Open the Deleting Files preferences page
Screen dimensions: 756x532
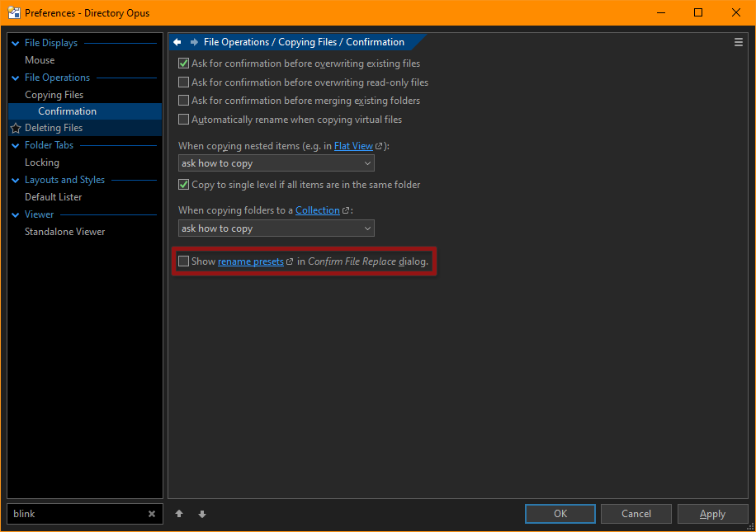click(x=54, y=128)
